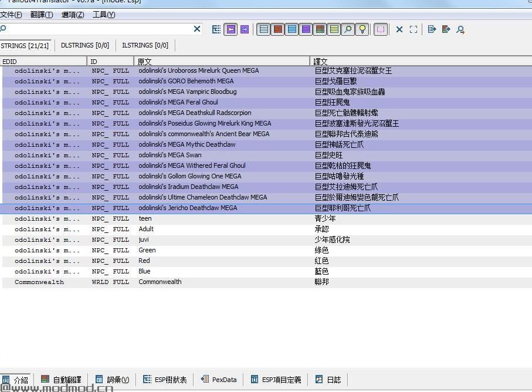Screen dimensions: 532x392
Task: Select the MEGA Vampiric Bloodbug row
Action: point(267,92)
